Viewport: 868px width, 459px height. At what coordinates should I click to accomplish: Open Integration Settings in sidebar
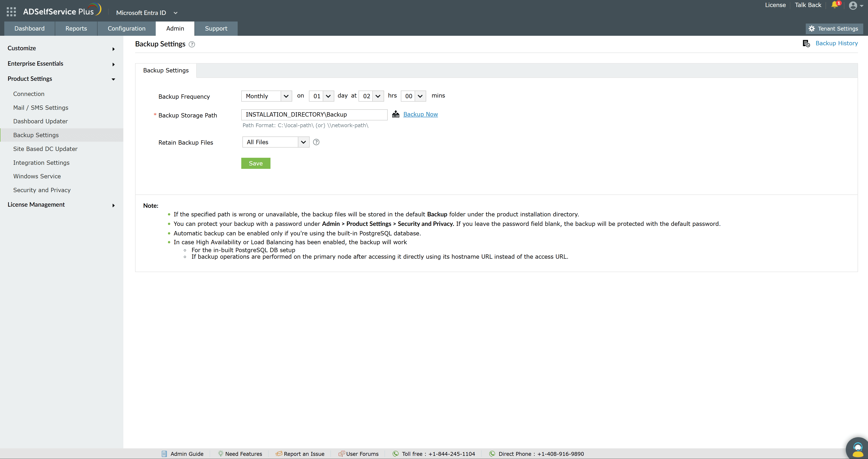[41, 163]
